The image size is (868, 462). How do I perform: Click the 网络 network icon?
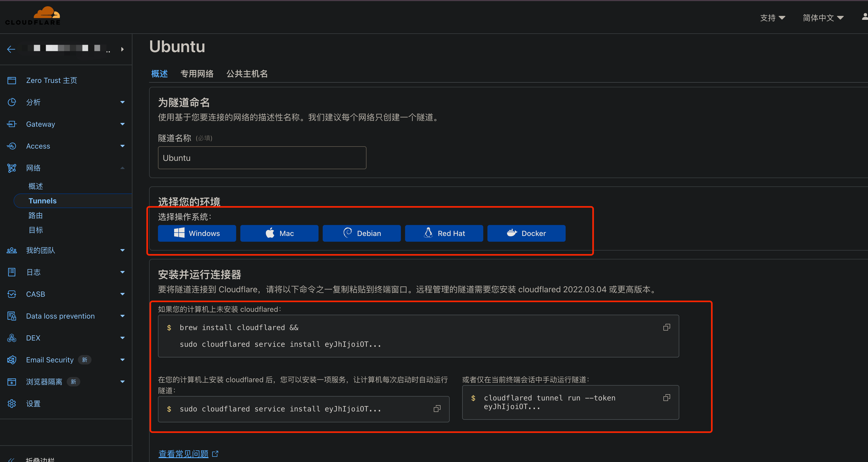point(12,168)
